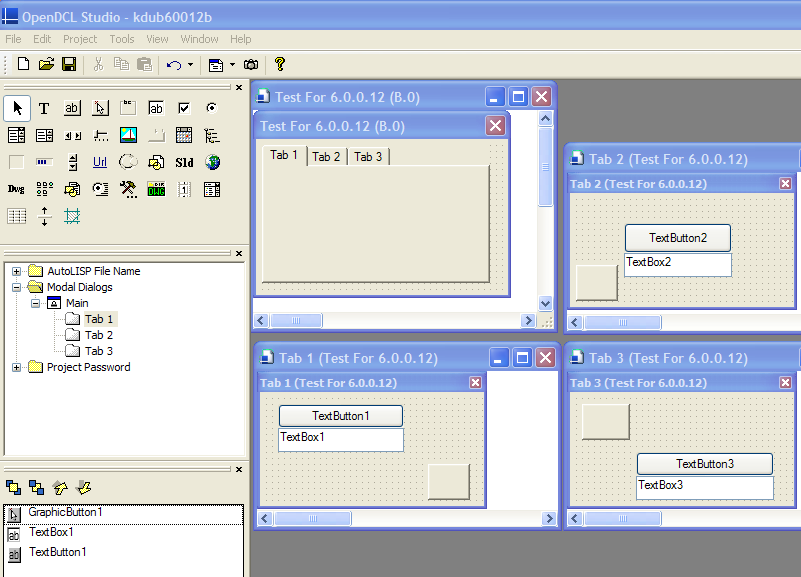Select the Label (T) control tool
801x577 pixels.
44,108
